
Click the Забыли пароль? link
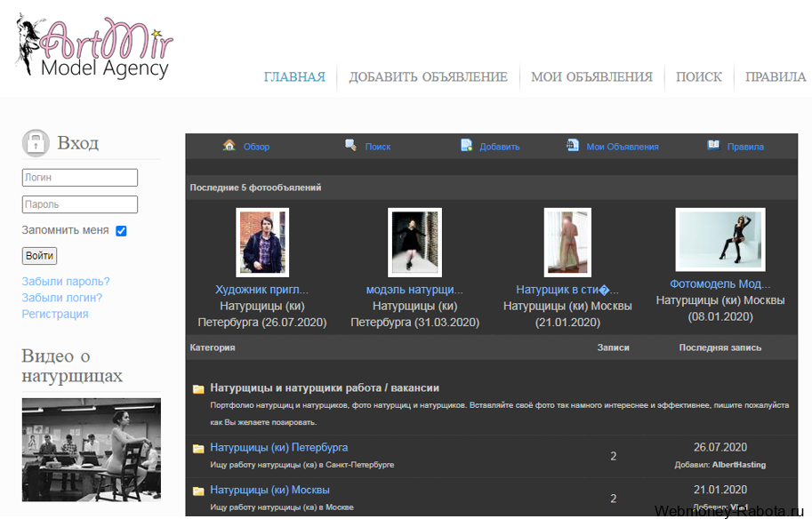(x=66, y=282)
